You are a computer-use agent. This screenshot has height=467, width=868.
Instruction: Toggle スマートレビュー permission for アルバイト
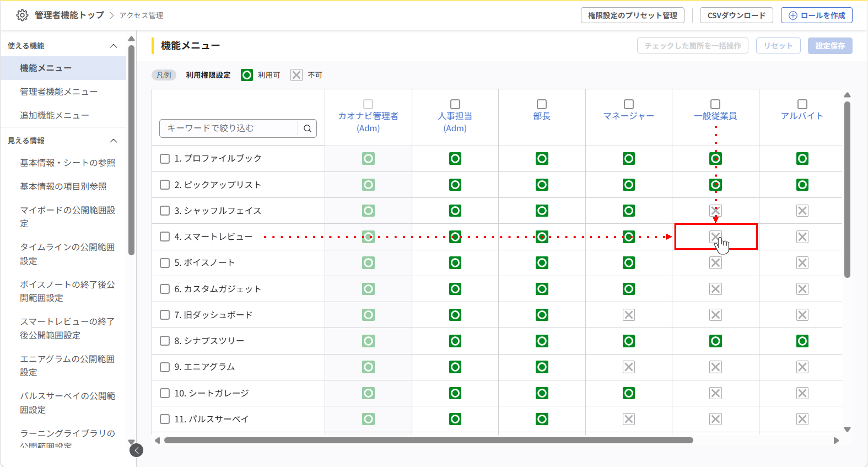[802, 237]
